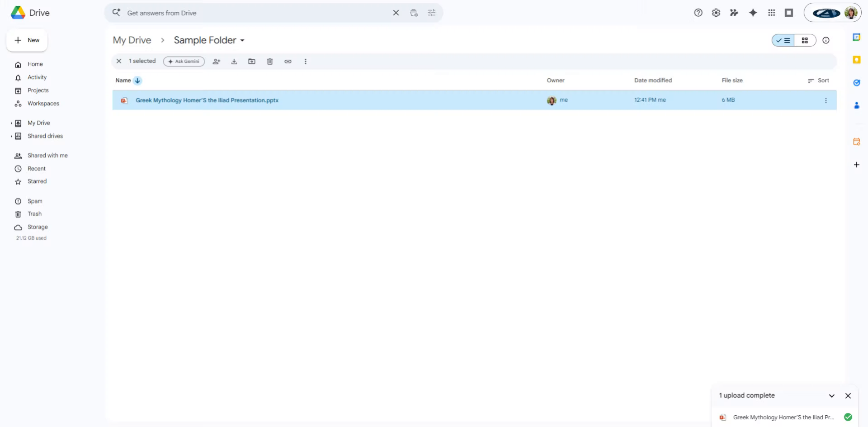Go to Home in the sidebar
868x427 pixels.
[35, 64]
